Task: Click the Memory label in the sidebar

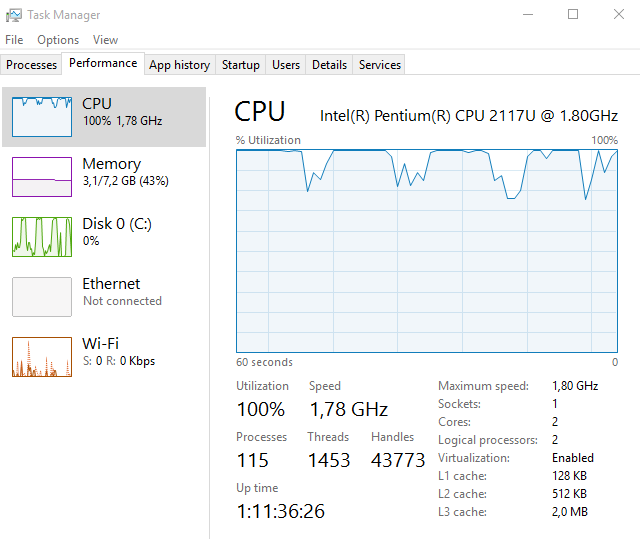Action: tap(111, 164)
